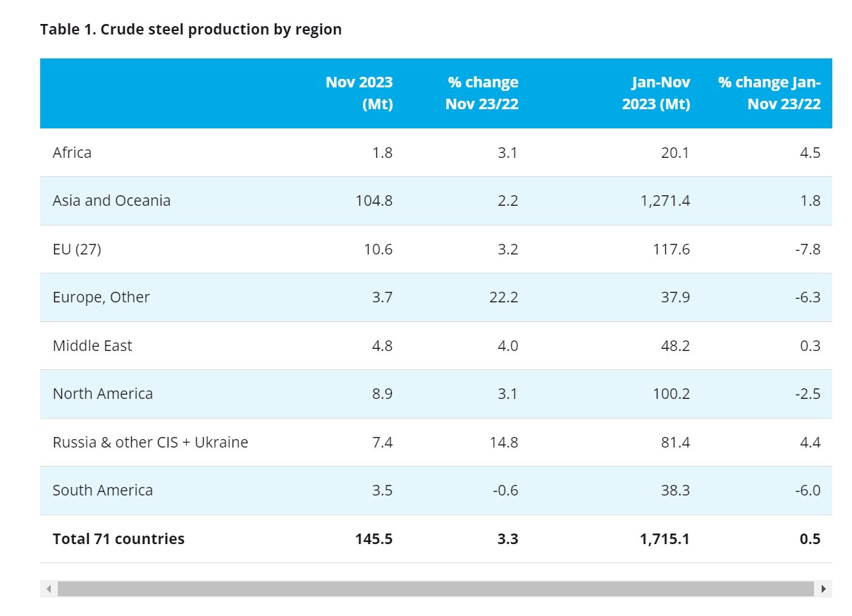Image resolution: width=852 pixels, height=616 pixels.
Task: Click the horizontal scrollbar right arrow
Action: [823, 589]
